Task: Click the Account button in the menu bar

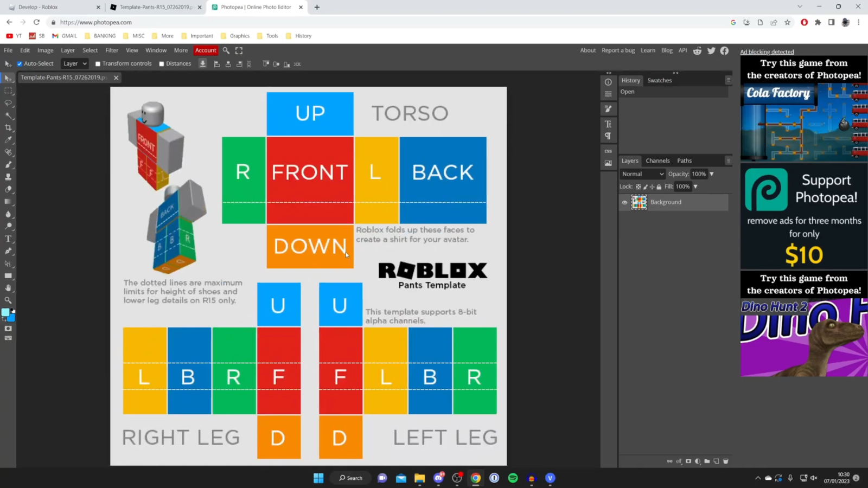Action: [205, 50]
